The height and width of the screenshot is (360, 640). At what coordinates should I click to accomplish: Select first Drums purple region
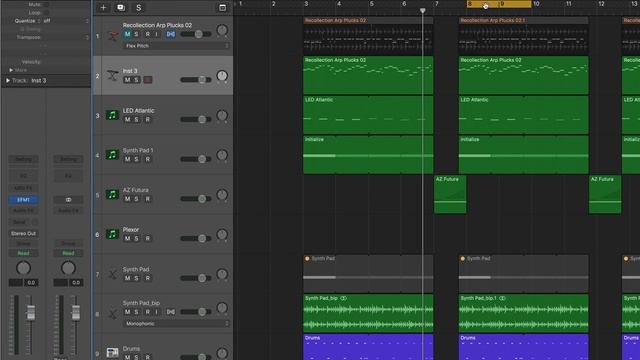click(x=368, y=347)
